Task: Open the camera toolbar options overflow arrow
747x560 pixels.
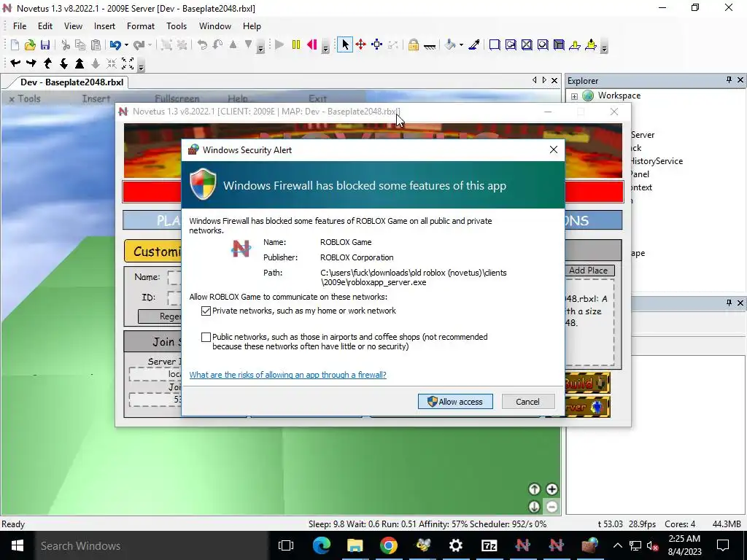Action: click(141, 66)
